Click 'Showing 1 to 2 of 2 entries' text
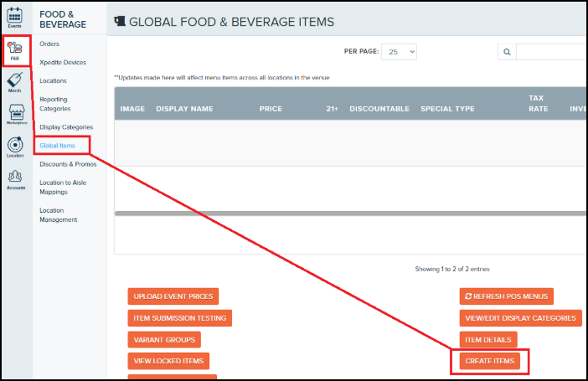 [x=452, y=269]
